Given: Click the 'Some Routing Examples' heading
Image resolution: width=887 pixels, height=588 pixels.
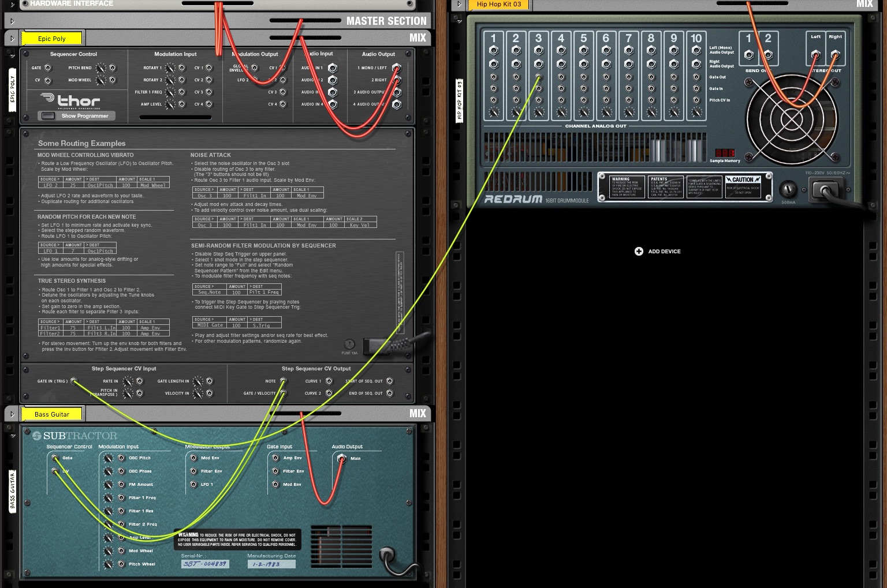Looking at the screenshot, I should pyautogui.click(x=81, y=143).
